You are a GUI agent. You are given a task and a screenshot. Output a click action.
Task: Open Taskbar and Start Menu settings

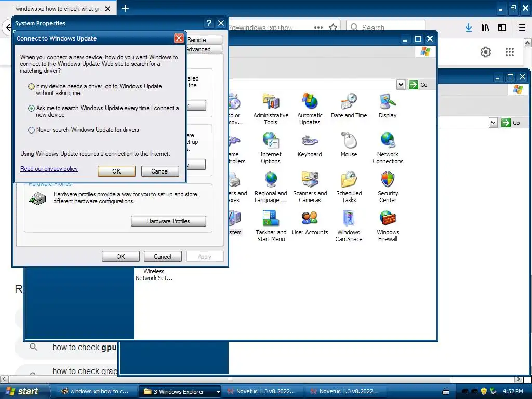point(271,226)
